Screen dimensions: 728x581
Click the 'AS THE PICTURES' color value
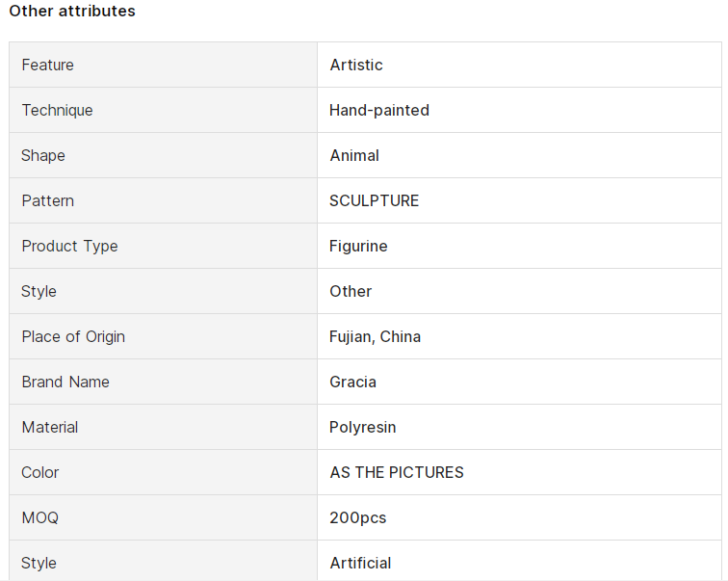[397, 472]
